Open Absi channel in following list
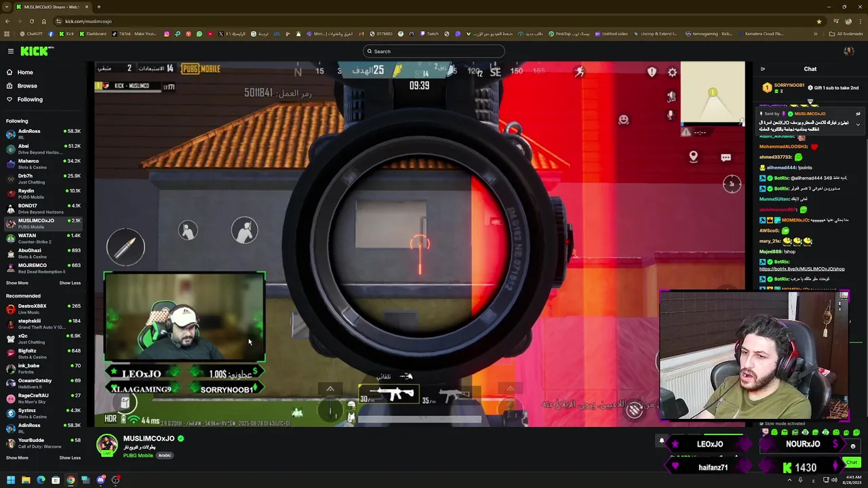 tap(43, 149)
